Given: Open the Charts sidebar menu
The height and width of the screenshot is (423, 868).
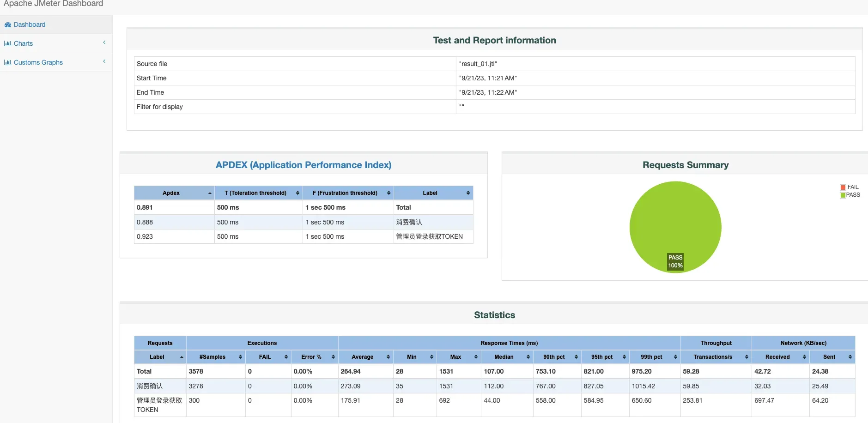Looking at the screenshot, I should click(23, 44).
